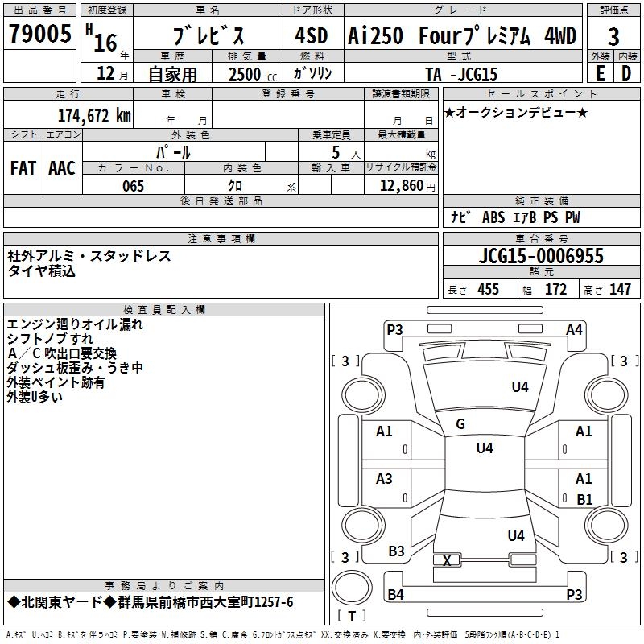
Task: Click the sales point ★オークションデビュー★
Action: pyautogui.click(x=516, y=112)
